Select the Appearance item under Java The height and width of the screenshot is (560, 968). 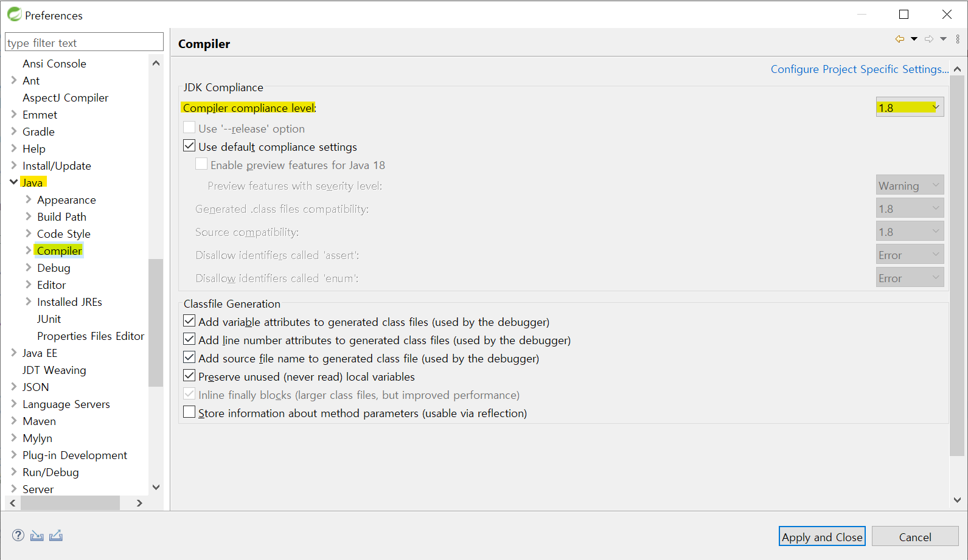(66, 199)
